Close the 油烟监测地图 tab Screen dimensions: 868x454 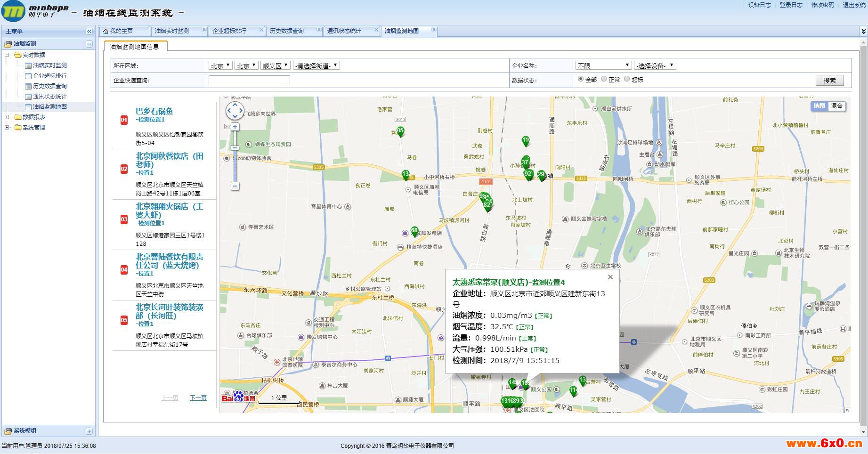click(434, 30)
